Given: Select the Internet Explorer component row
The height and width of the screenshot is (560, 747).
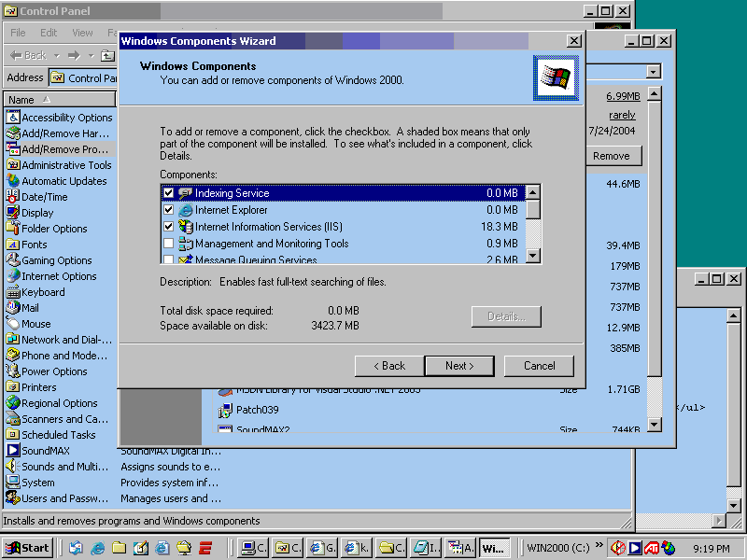Looking at the screenshot, I should (x=343, y=209).
